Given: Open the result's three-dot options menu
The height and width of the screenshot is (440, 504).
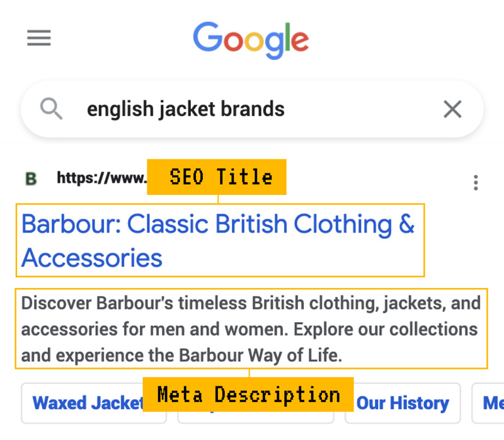Looking at the screenshot, I should tap(476, 183).
